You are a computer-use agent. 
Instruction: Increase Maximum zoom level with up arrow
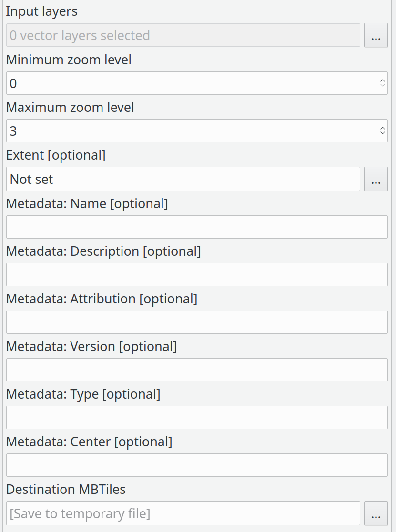[x=382, y=128]
